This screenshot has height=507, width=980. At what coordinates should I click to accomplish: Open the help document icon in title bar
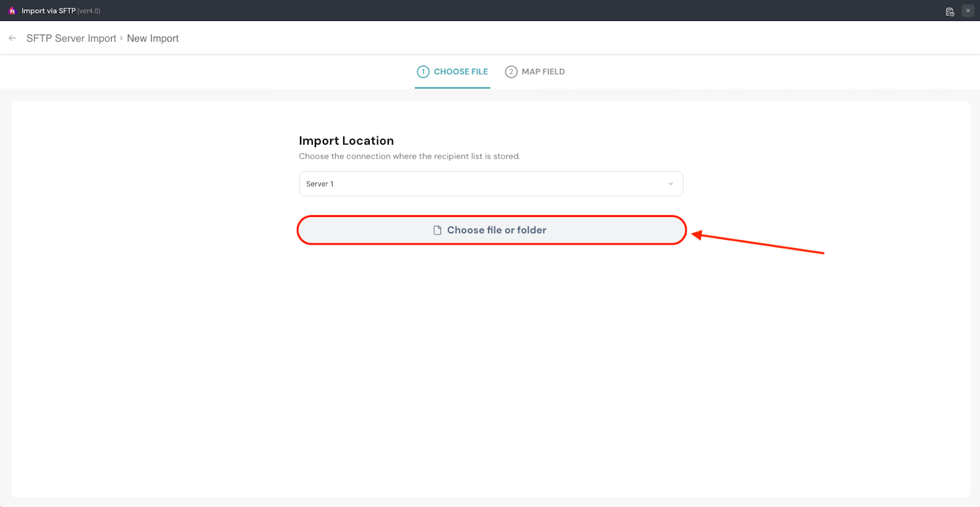(950, 11)
